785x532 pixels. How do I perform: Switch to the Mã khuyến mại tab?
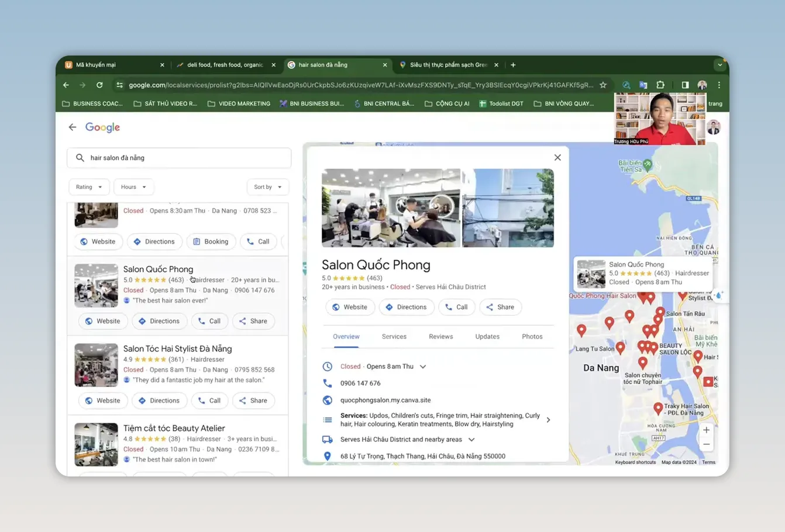[x=115, y=65]
